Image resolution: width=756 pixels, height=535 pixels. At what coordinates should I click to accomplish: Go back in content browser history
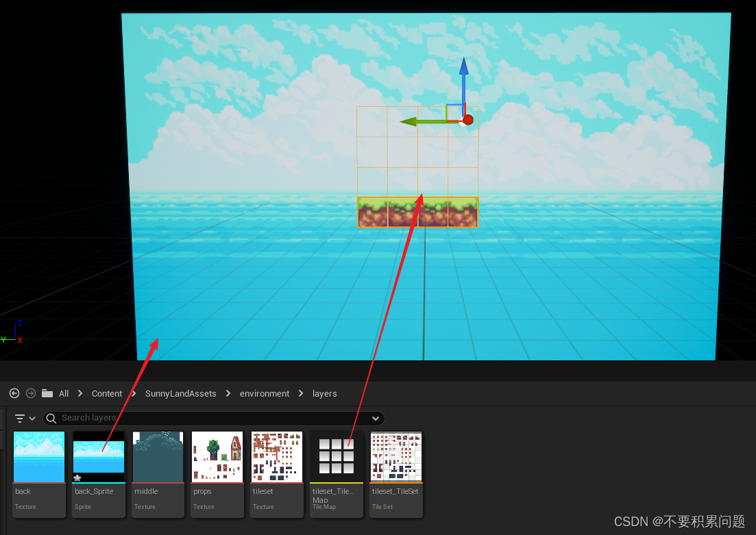(14, 393)
